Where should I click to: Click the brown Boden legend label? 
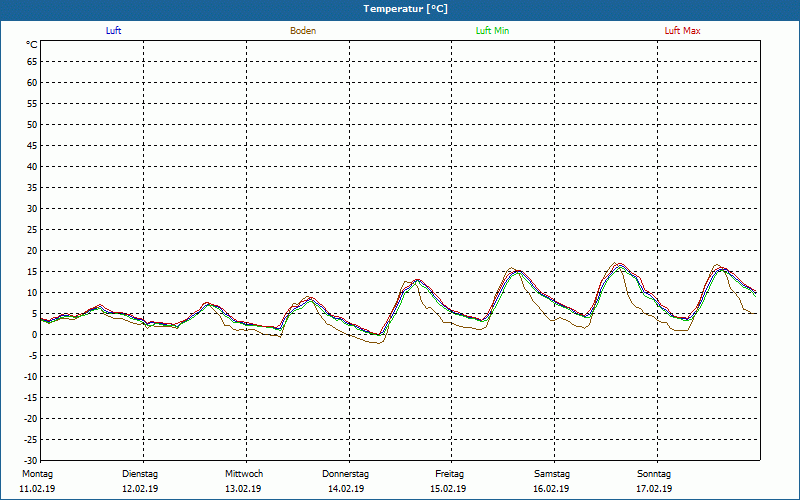(x=303, y=31)
